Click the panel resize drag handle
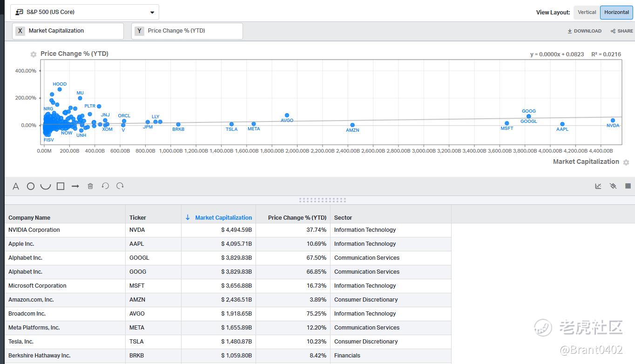Screen dimensions: 635x364 [x=322, y=200]
